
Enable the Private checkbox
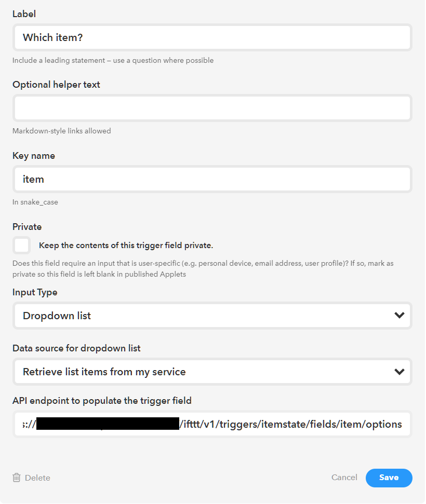tap(22, 245)
